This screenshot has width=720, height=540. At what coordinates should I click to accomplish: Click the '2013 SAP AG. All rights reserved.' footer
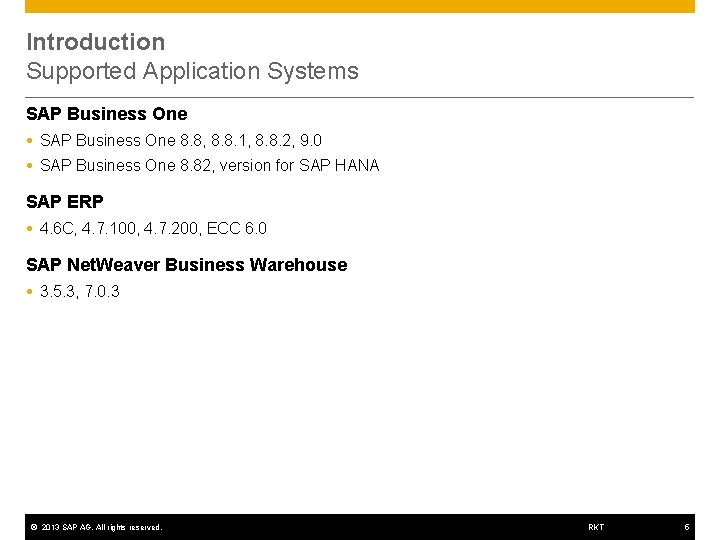pos(96,527)
